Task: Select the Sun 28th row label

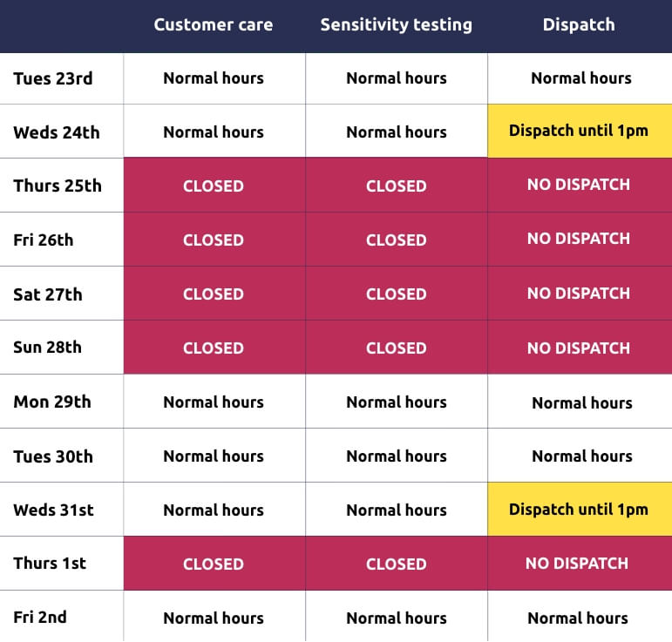Action: (x=48, y=348)
